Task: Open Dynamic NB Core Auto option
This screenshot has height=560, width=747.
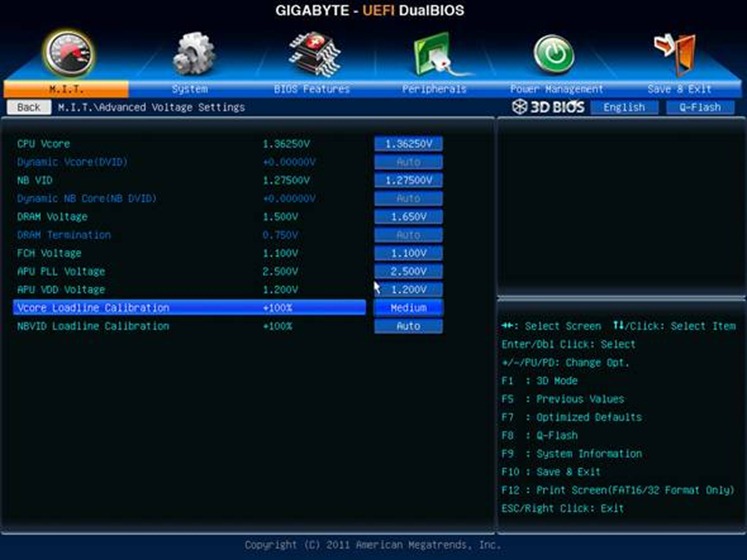Action: (408, 198)
